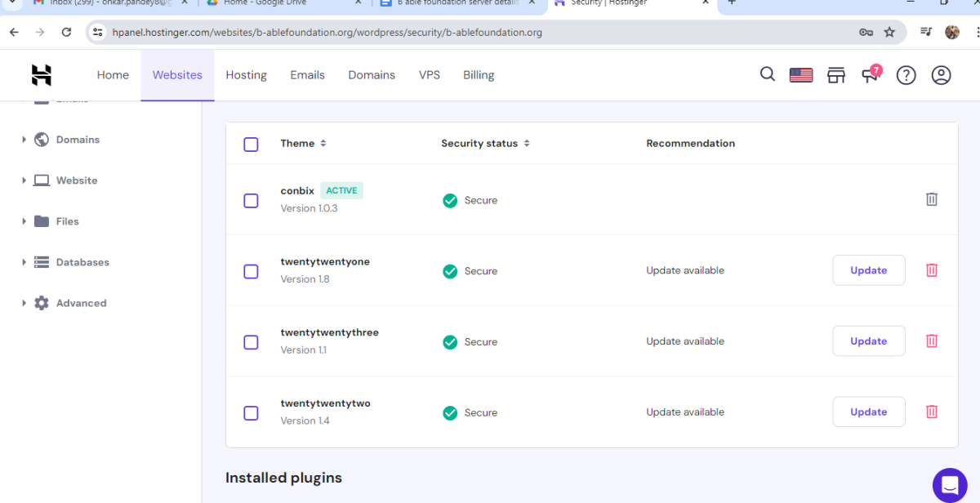Open the help question mark icon
Screen dimensions: 980x503
tap(906, 75)
